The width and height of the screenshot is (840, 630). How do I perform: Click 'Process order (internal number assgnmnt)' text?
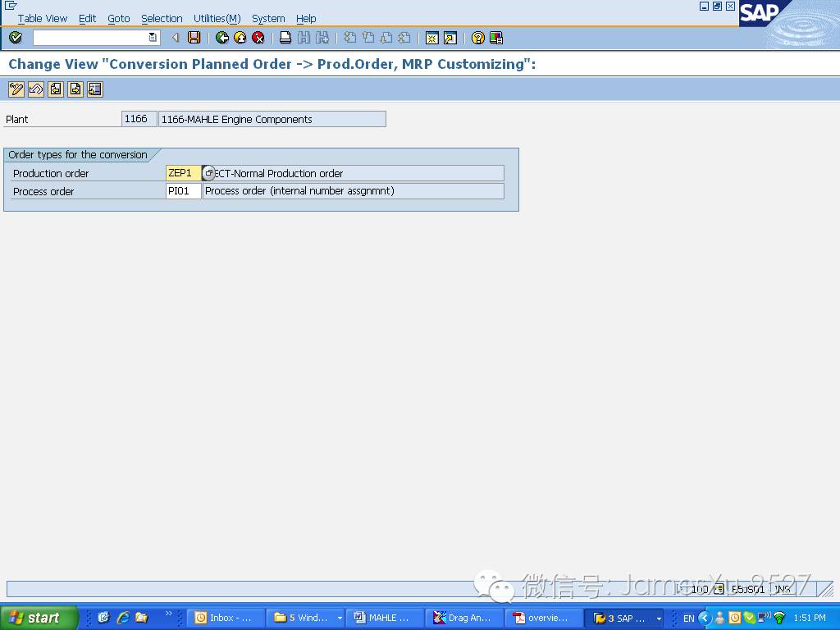pyautogui.click(x=299, y=190)
